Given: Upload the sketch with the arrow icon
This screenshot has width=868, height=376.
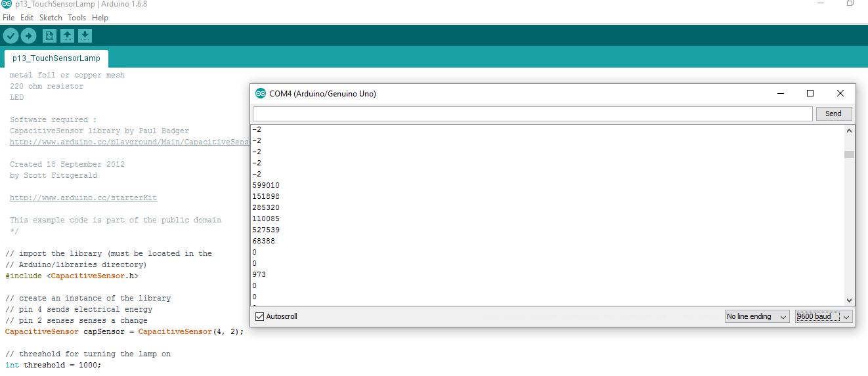Looking at the screenshot, I should 28,35.
